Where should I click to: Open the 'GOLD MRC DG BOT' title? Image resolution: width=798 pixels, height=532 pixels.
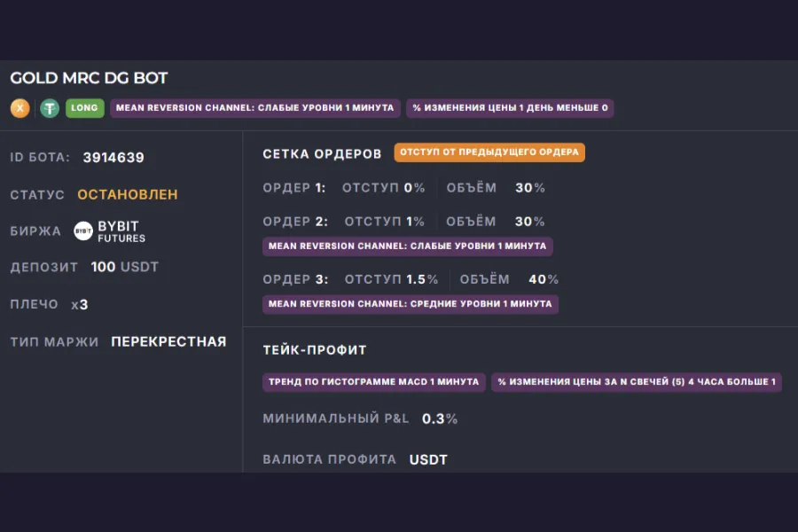(89, 78)
